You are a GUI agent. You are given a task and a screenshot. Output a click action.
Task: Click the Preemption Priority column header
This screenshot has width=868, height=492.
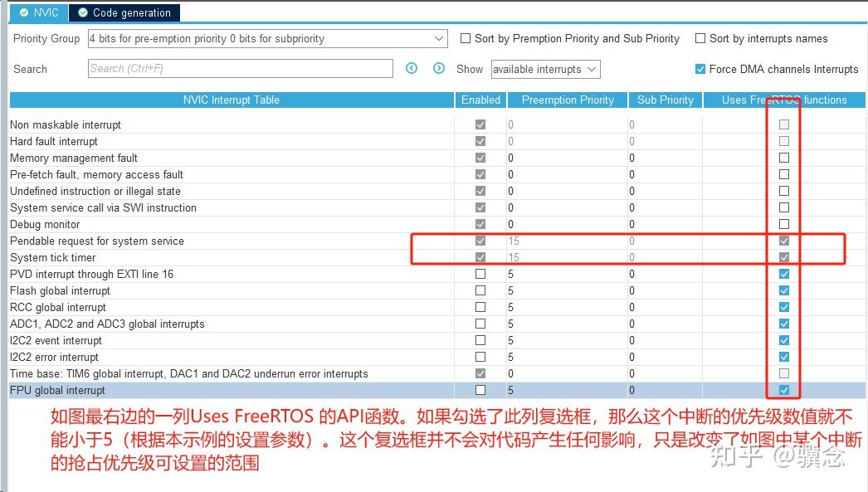coord(567,100)
